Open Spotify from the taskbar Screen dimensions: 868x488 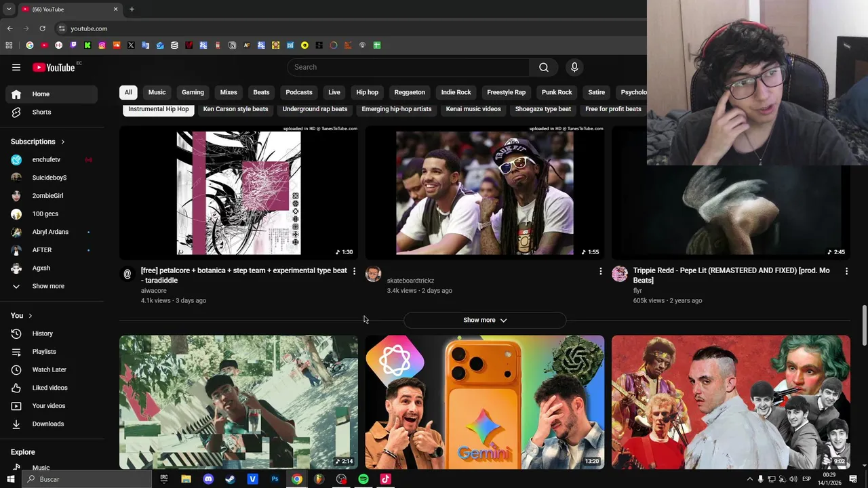point(363,479)
